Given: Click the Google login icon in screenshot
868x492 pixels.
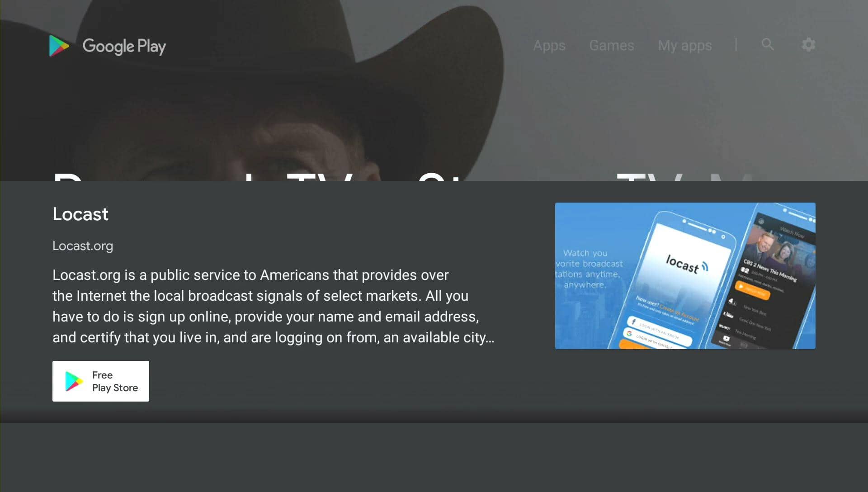Looking at the screenshot, I should pyautogui.click(x=629, y=334).
